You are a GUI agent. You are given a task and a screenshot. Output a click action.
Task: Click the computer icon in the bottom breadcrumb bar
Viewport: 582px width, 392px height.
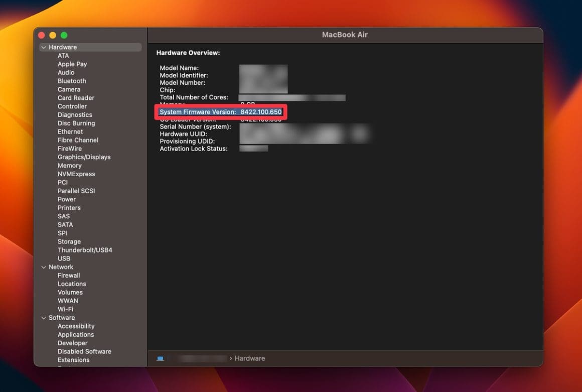point(161,358)
